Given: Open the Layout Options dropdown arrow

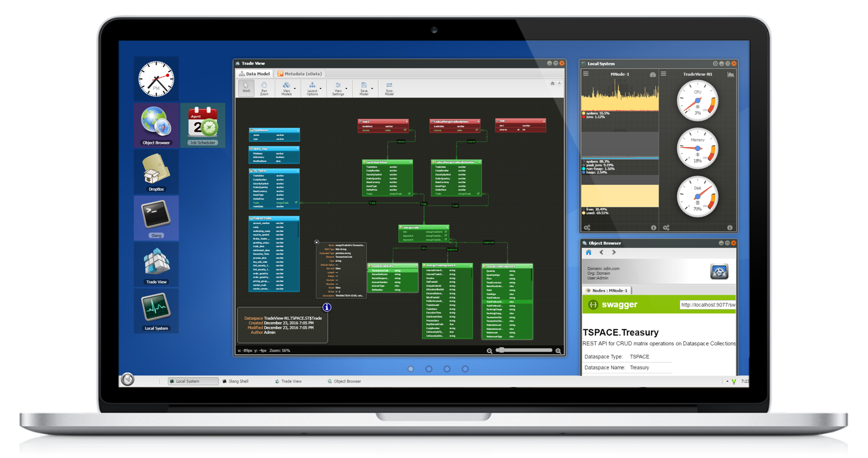Looking at the screenshot, I should click(x=321, y=89).
